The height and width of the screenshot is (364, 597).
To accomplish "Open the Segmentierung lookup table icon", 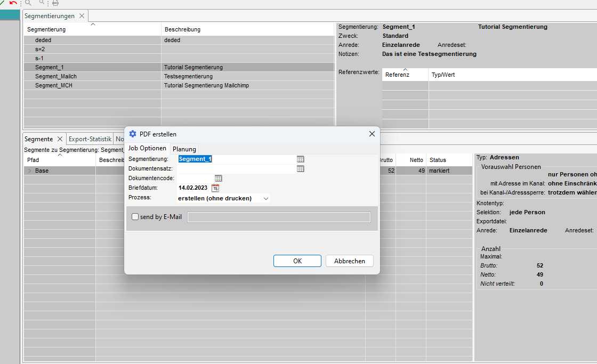I will tap(301, 159).
